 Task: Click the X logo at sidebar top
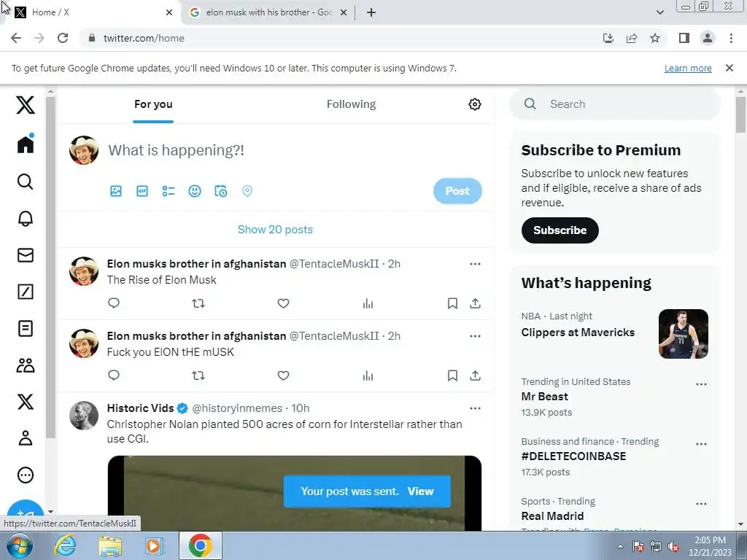click(x=26, y=104)
